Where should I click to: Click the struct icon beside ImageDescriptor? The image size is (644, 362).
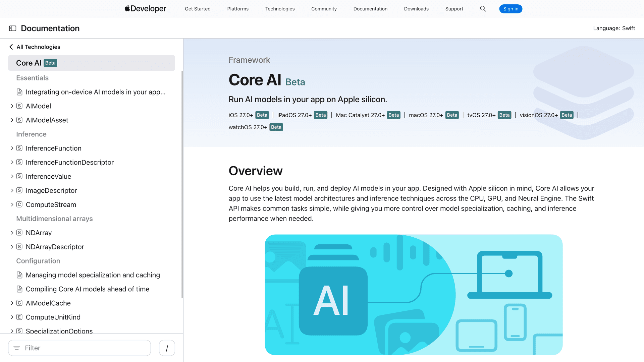[x=19, y=190]
